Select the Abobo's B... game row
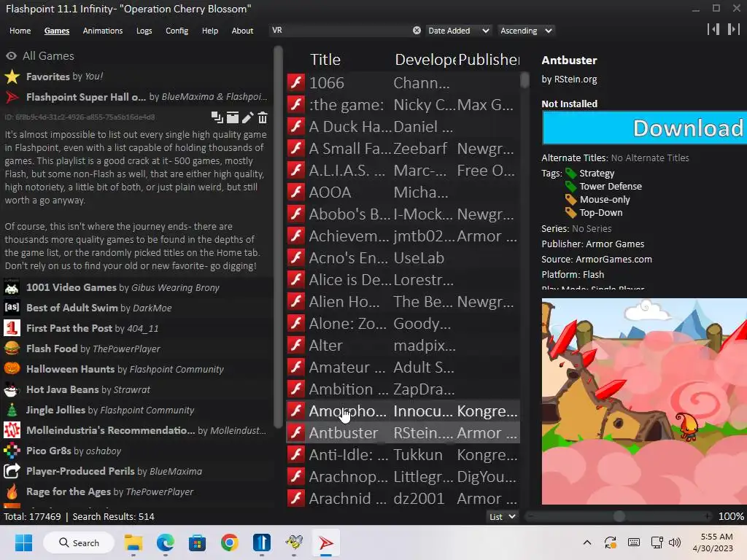747x560 pixels. click(x=403, y=214)
